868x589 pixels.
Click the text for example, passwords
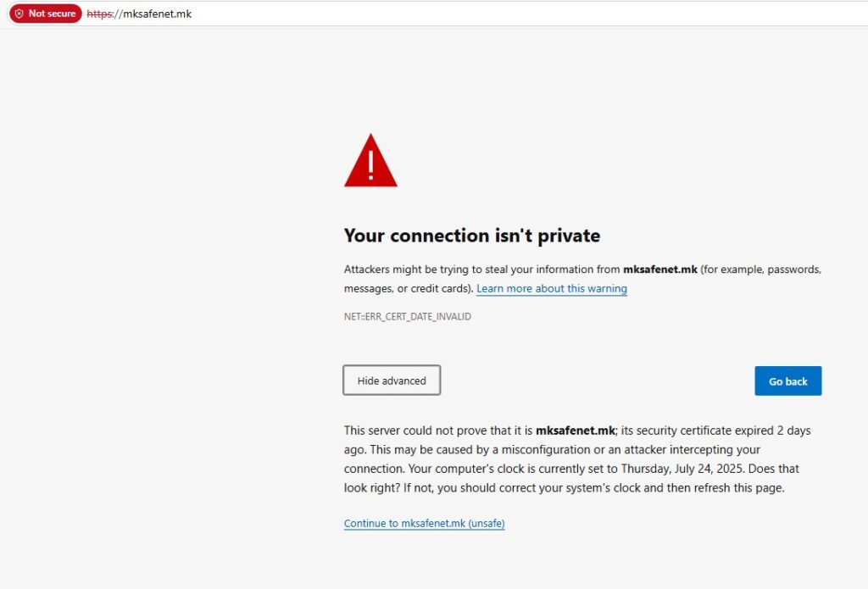pos(763,269)
